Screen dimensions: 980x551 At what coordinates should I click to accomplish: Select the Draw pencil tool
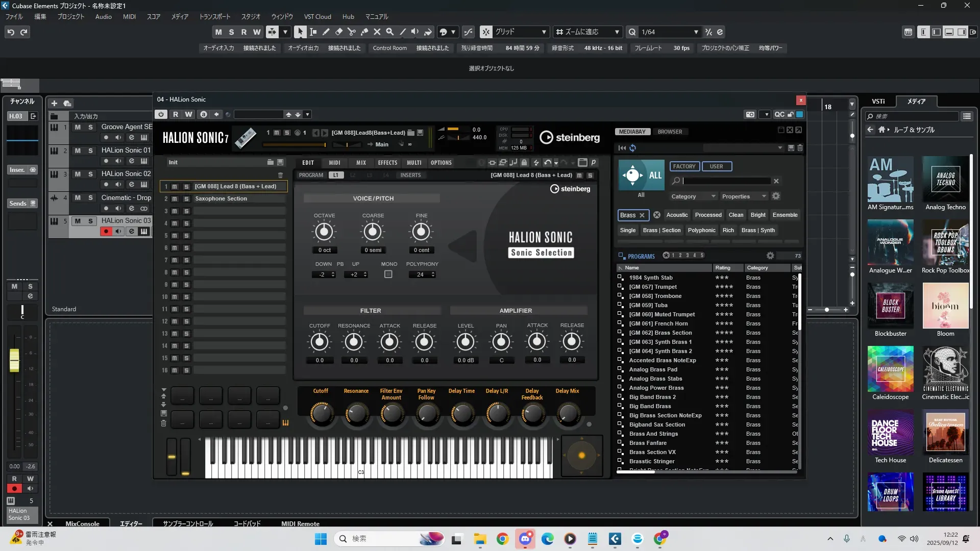[326, 32]
